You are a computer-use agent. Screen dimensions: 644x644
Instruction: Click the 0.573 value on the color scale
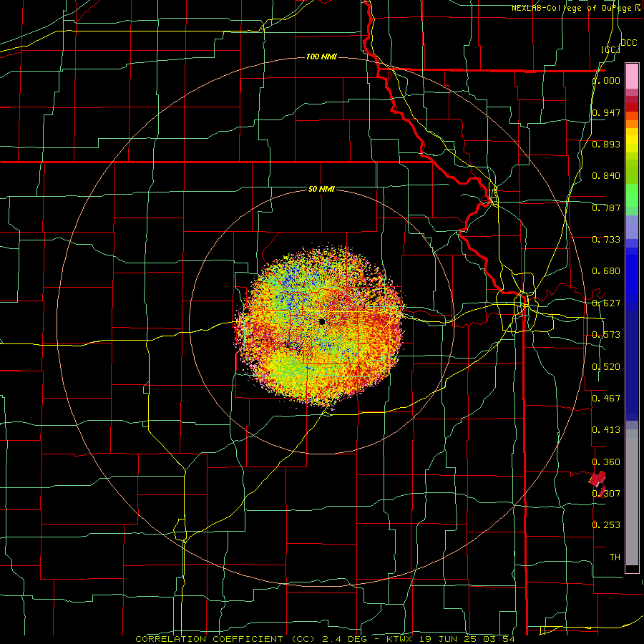pos(606,335)
